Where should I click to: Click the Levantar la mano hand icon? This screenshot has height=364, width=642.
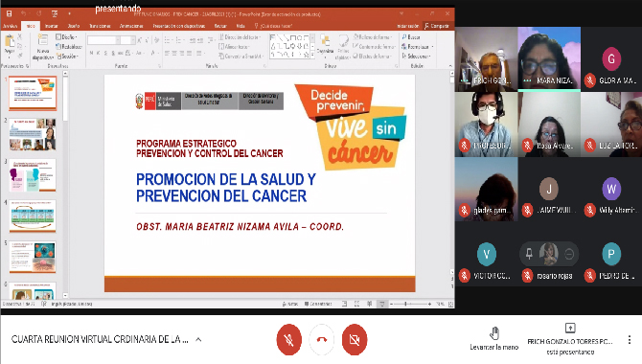click(x=494, y=333)
